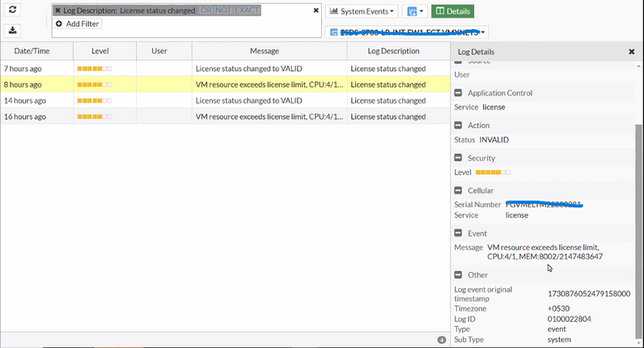
Task: Toggle the EXACT match filter option
Action: [x=245, y=11]
